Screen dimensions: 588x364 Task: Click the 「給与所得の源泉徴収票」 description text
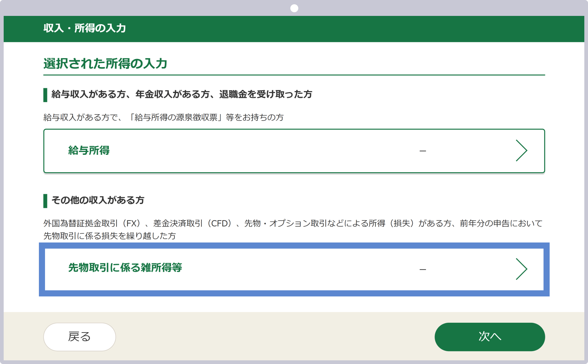(164, 117)
